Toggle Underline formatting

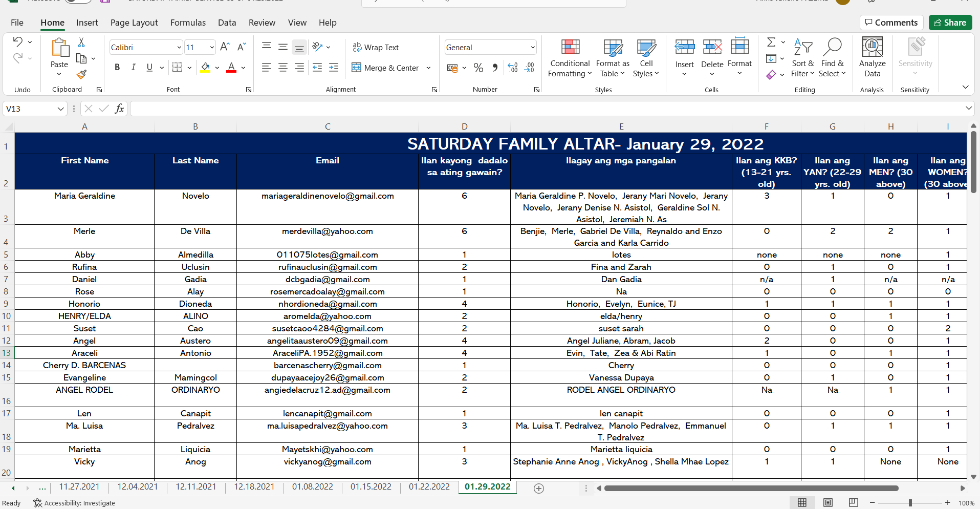pyautogui.click(x=149, y=68)
